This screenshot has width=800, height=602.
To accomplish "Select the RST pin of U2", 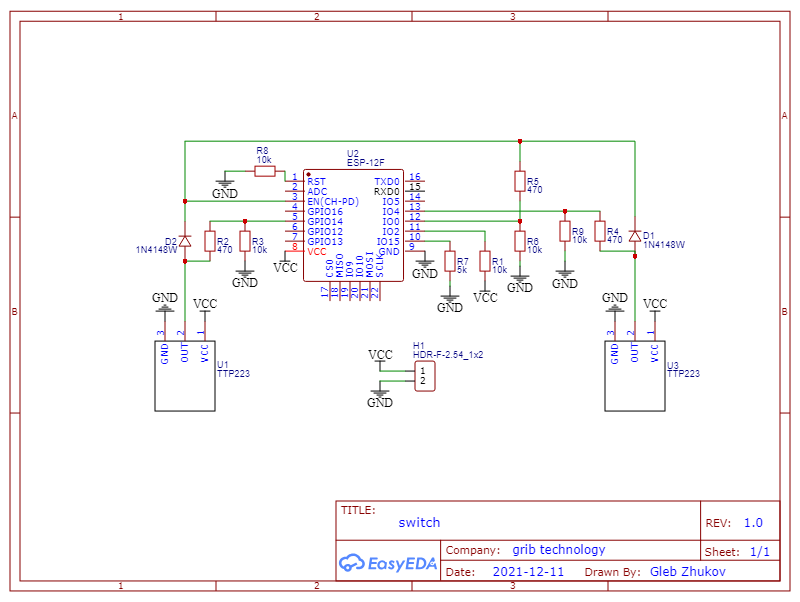I will (316, 182).
